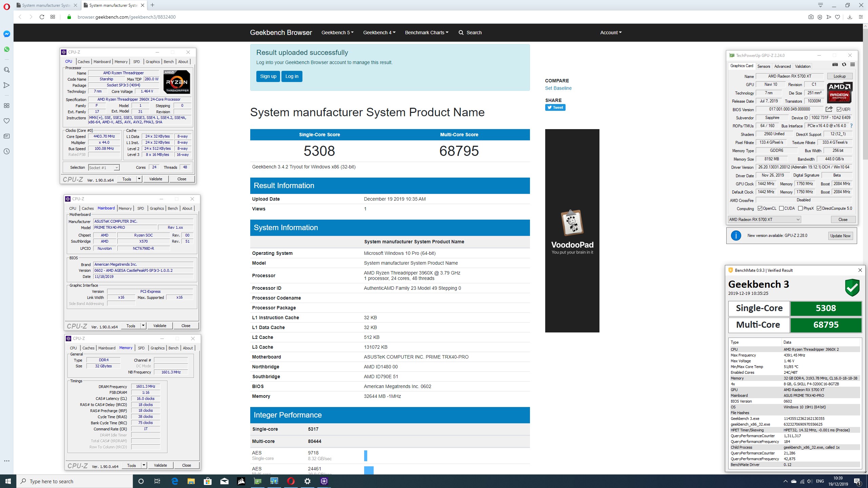This screenshot has height=488, width=868.
Task: Click Windows taskbar search box
Action: click(75, 481)
